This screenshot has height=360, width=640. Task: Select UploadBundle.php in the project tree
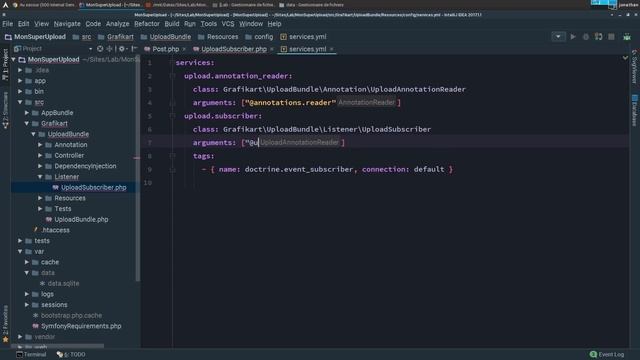click(x=81, y=220)
